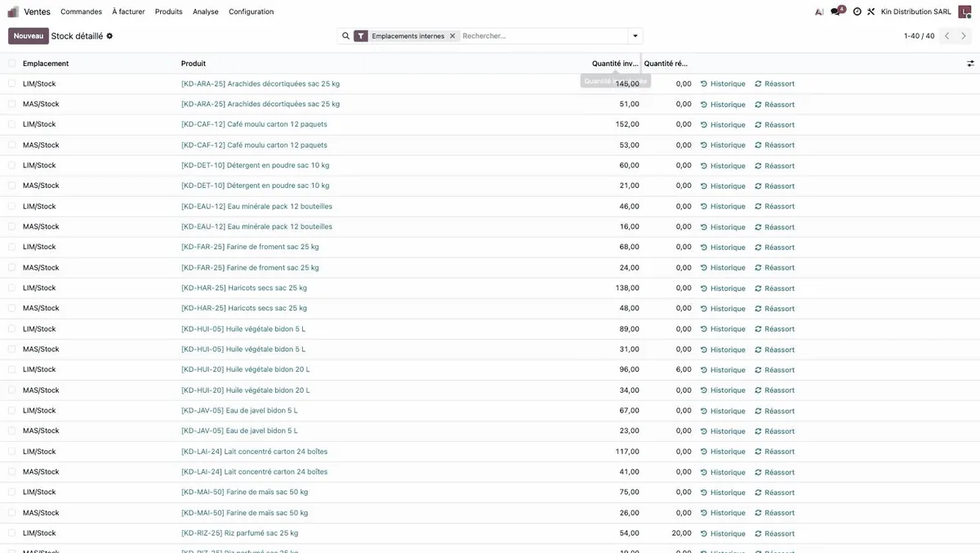This screenshot has width=980, height=553.
Task: Remove the Emplacements internes filter
Action: click(452, 36)
